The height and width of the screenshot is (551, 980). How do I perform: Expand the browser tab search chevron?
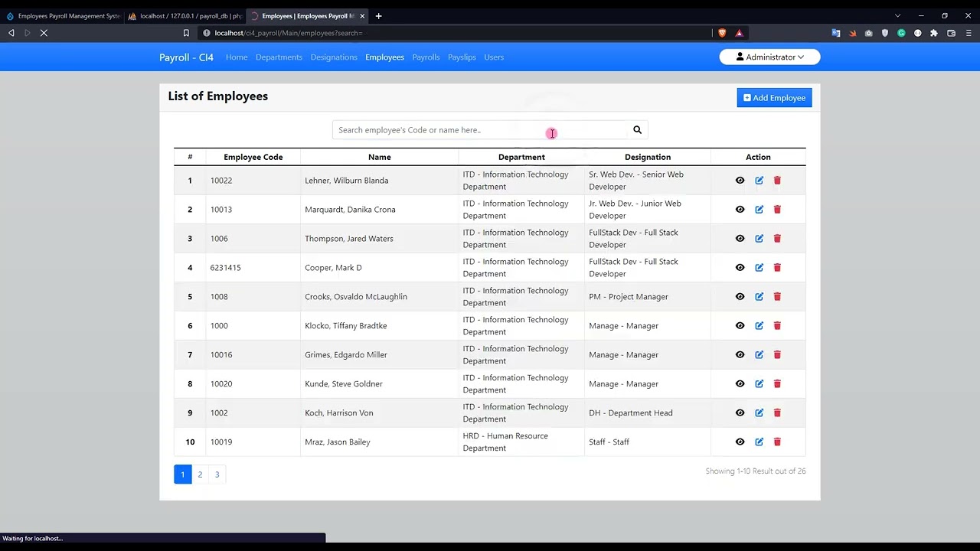898,15
